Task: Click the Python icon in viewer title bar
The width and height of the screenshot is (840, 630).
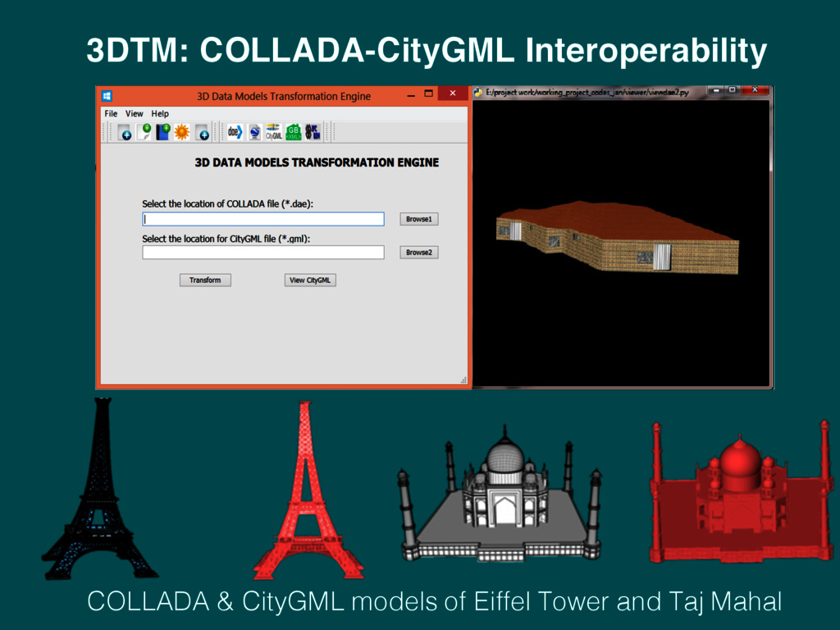Action: 478,92
